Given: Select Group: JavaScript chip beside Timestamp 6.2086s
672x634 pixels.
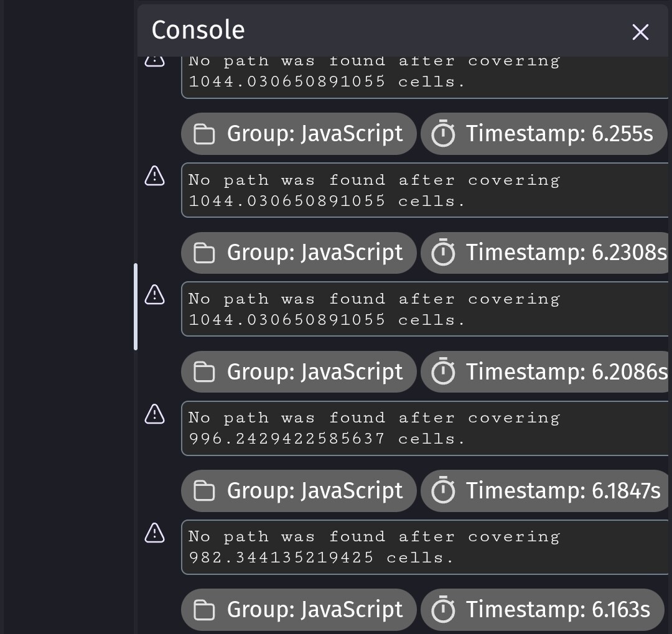Looking at the screenshot, I should pyautogui.click(x=299, y=372).
